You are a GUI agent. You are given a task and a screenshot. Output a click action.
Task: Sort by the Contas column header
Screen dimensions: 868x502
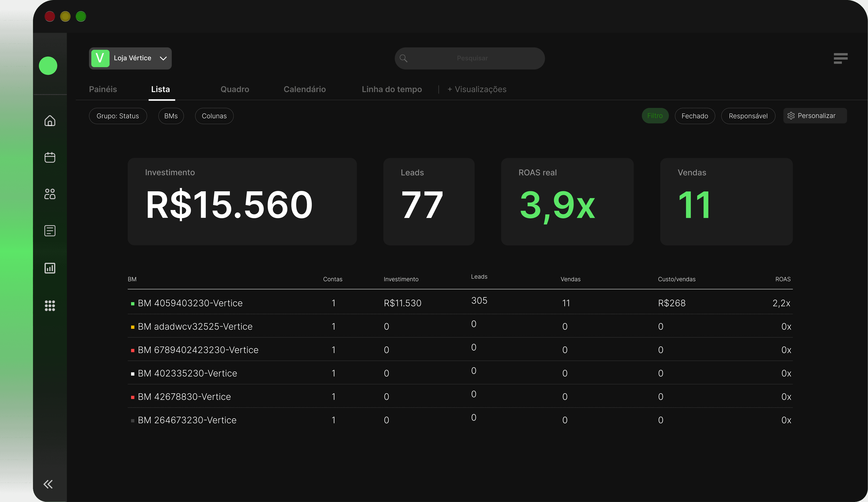point(333,279)
